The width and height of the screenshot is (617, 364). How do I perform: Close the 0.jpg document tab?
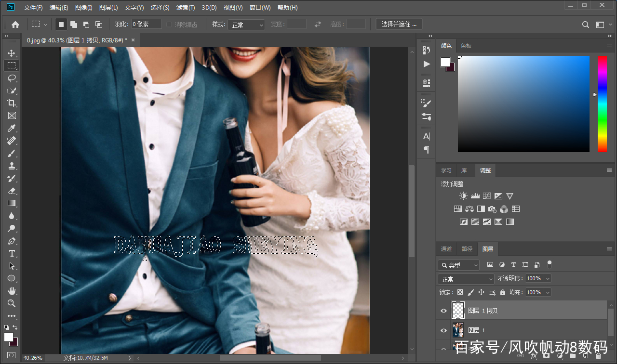pyautogui.click(x=133, y=40)
